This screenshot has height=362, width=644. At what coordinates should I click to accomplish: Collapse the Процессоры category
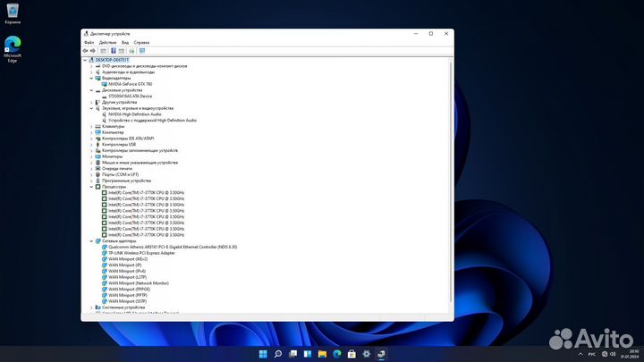pyautogui.click(x=91, y=187)
